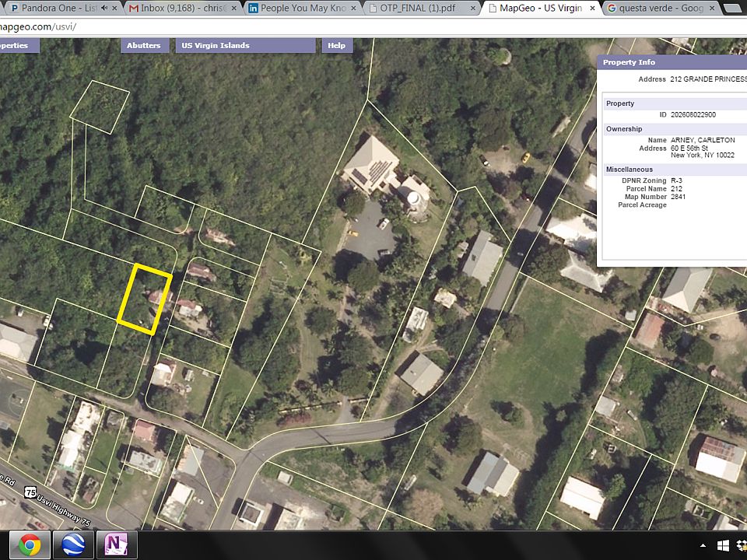Click the Miscellaneous section heading
Image resolution: width=747 pixels, height=560 pixels.
click(x=630, y=170)
